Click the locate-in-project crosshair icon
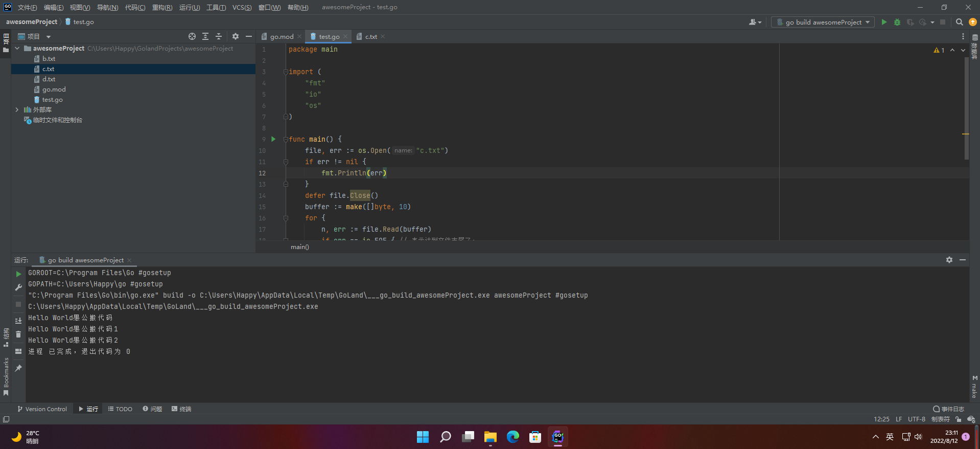The image size is (980, 449). (x=192, y=36)
